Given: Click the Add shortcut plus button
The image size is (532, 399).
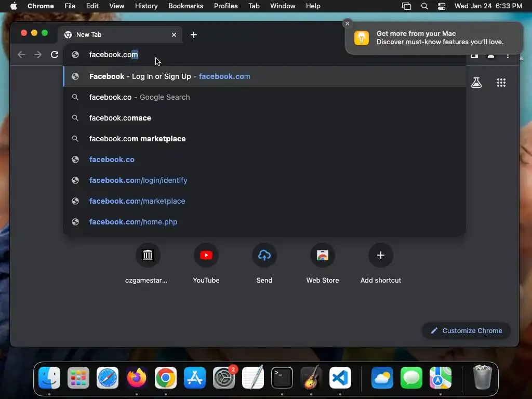Looking at the screenshot, I should (x=381, y=255).
